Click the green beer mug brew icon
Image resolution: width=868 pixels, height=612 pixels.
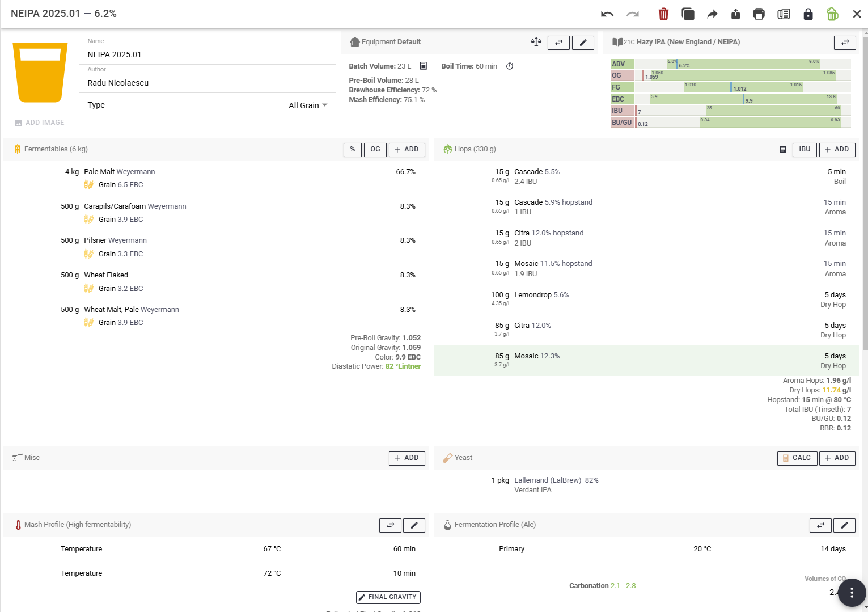pyautogui.click(x=832, y=14)
